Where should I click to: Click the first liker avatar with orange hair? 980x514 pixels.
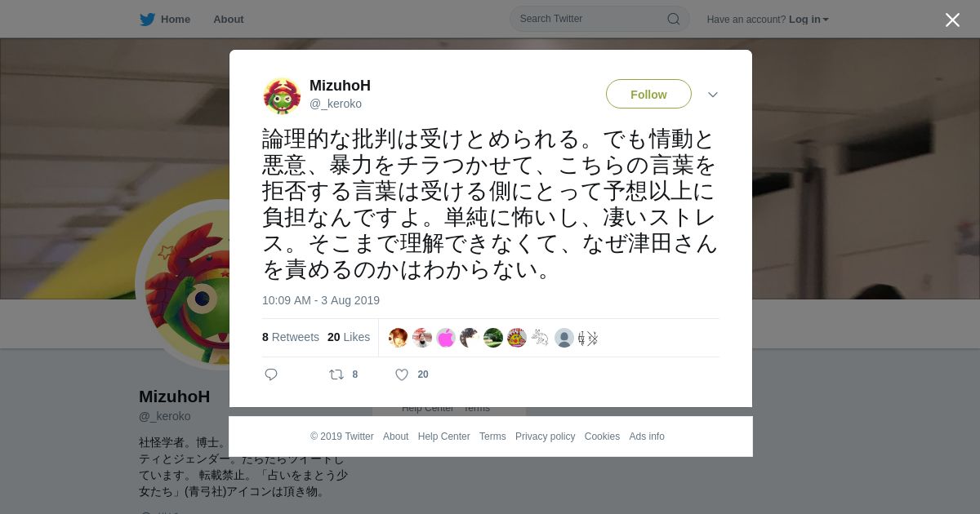(399, 338)
